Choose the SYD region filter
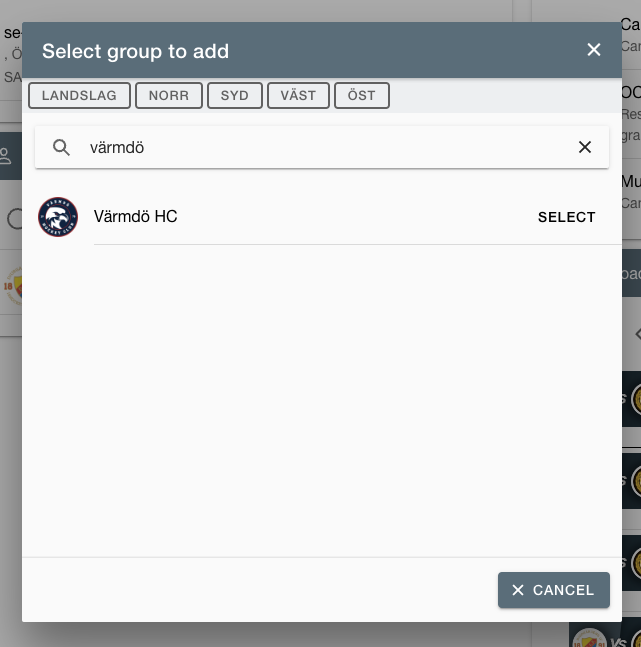 point(234,95)
